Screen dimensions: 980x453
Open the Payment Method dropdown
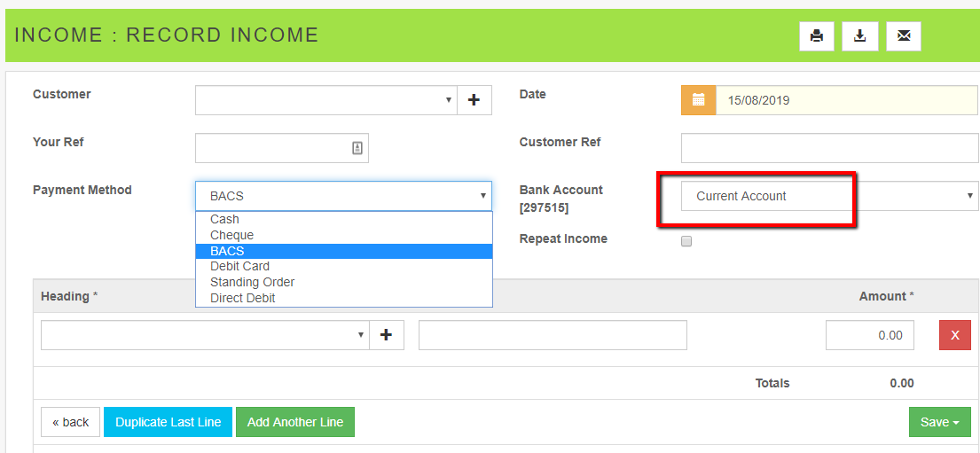pos(344,196)
